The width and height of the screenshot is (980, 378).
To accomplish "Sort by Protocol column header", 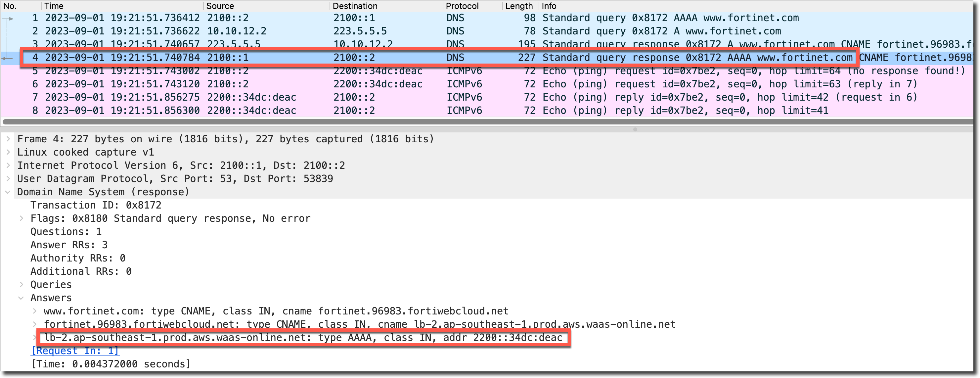I will (x=462, y=6).
